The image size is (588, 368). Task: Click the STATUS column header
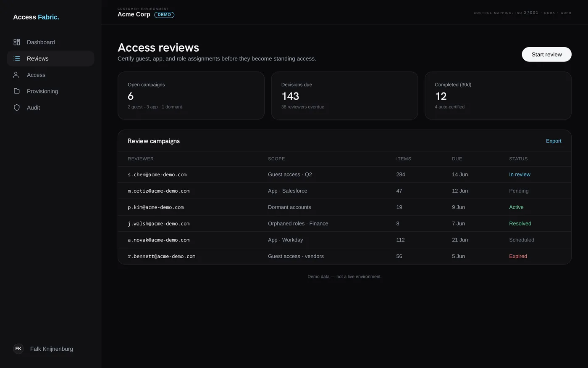tap(518, 159)
